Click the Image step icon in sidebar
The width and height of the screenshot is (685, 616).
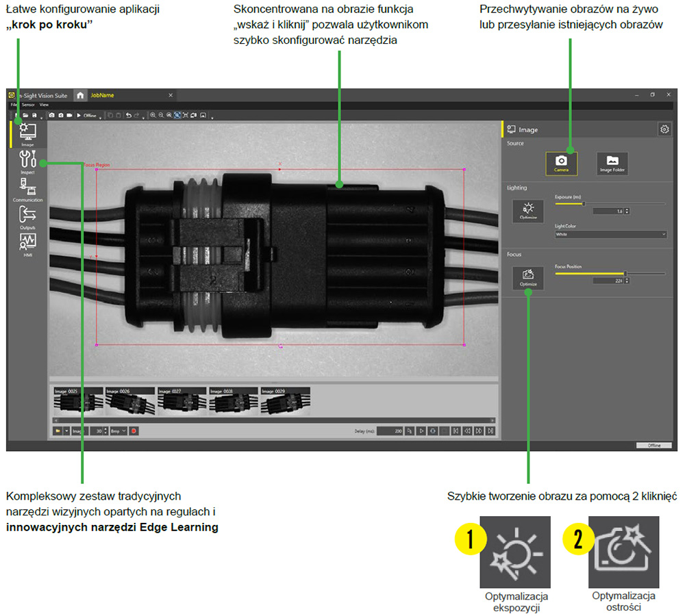click(27, 133)
